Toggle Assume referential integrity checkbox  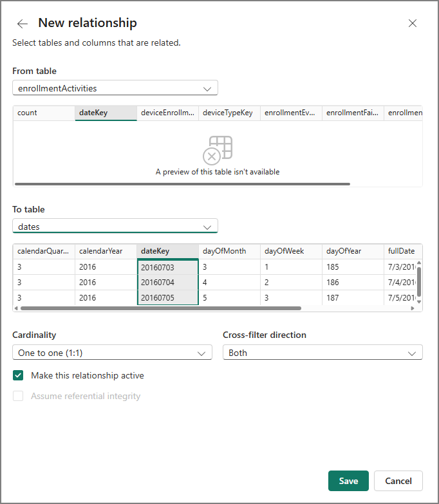pos(18,396)
